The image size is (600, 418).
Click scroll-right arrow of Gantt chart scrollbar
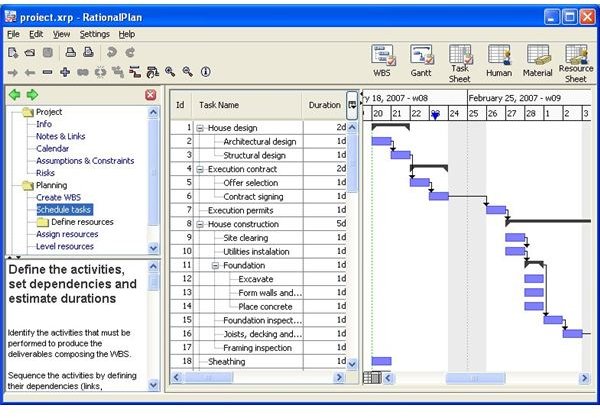584,379
